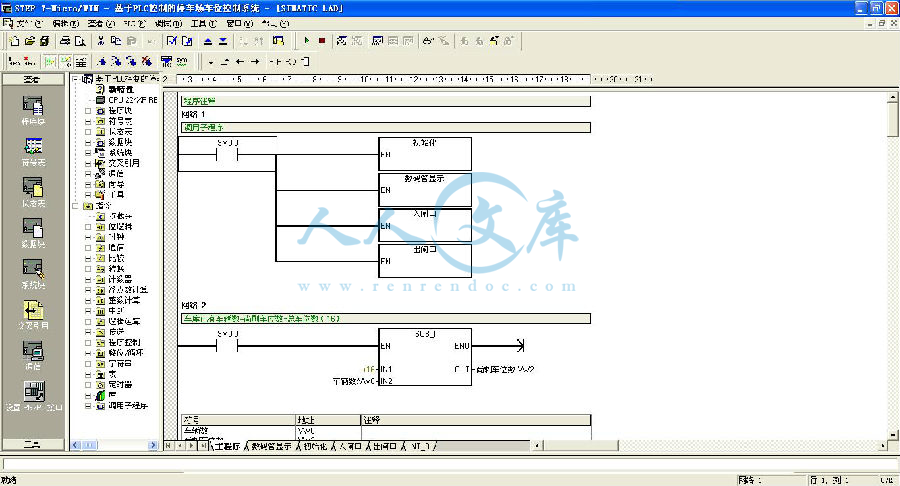Click editor vertical scrollbar down arrow
900x486 pixels.
click(x=893, y=434)
